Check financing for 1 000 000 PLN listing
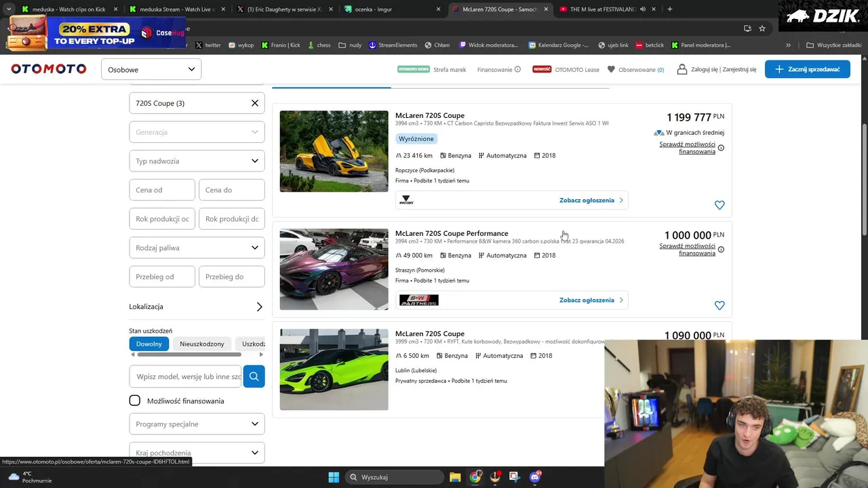This screenshot has width=868, height=488. pos(687,249)
